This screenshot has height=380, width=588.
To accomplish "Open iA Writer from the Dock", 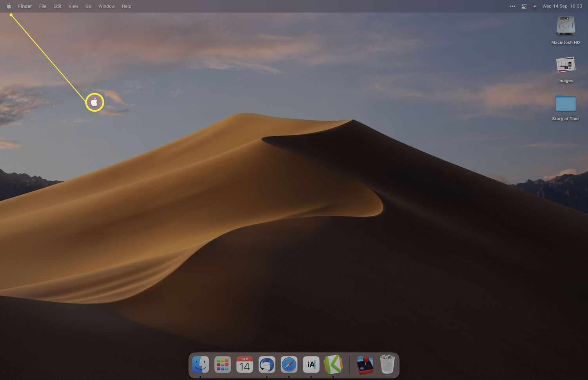I will click(x=311, y=365).
